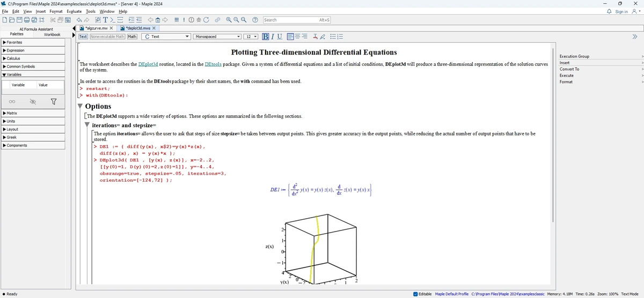Click the Debug bug icon
This screenshot has height=298, width=644.
[199, 20]
